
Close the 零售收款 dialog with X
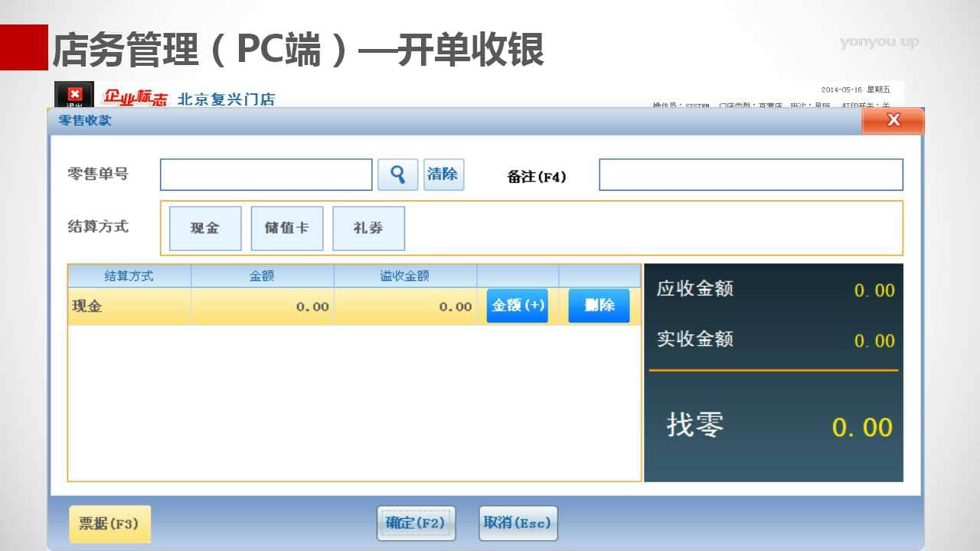tap(893, 120)
